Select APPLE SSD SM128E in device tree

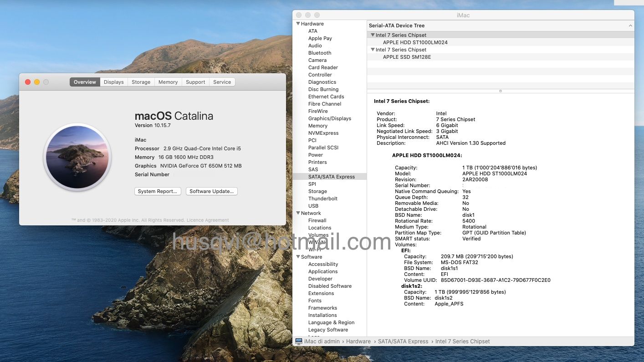[x=407, y=57]
